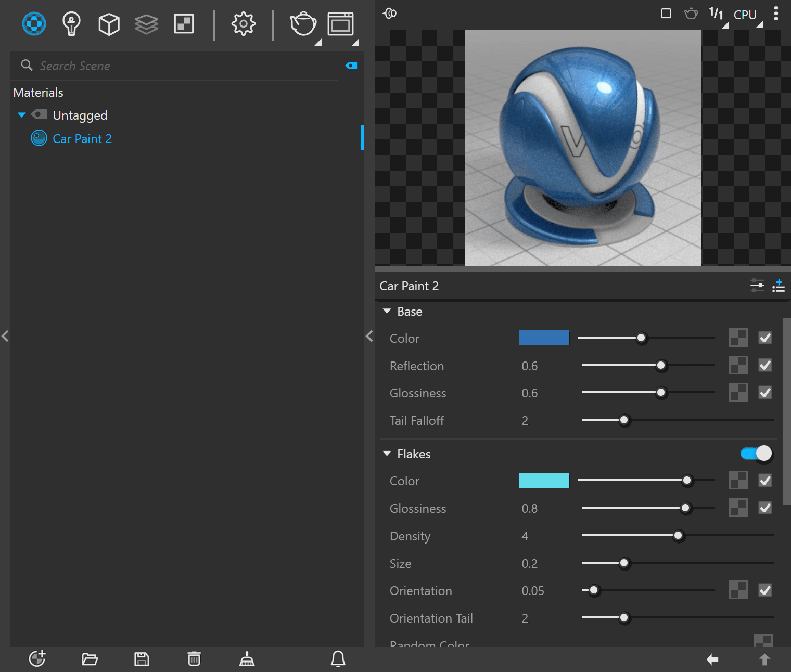
Task: Open the Geometry cube icon
Action: (x=109, y=24)
